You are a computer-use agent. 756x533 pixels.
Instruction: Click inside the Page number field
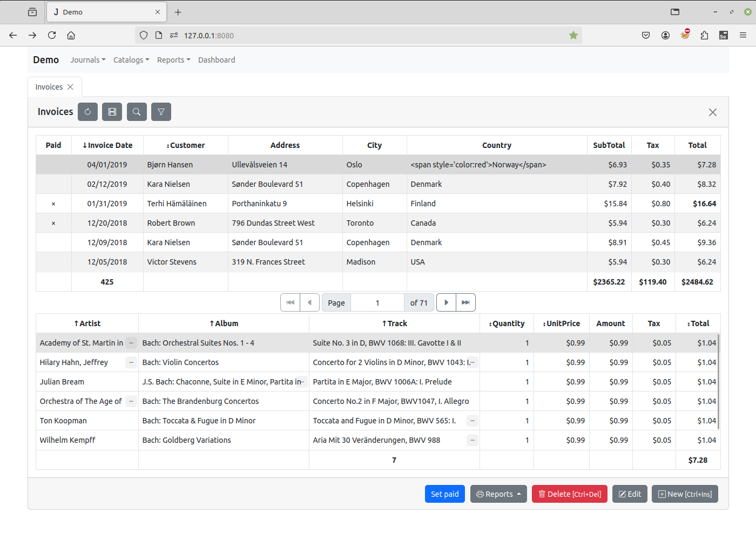[377, 302]
